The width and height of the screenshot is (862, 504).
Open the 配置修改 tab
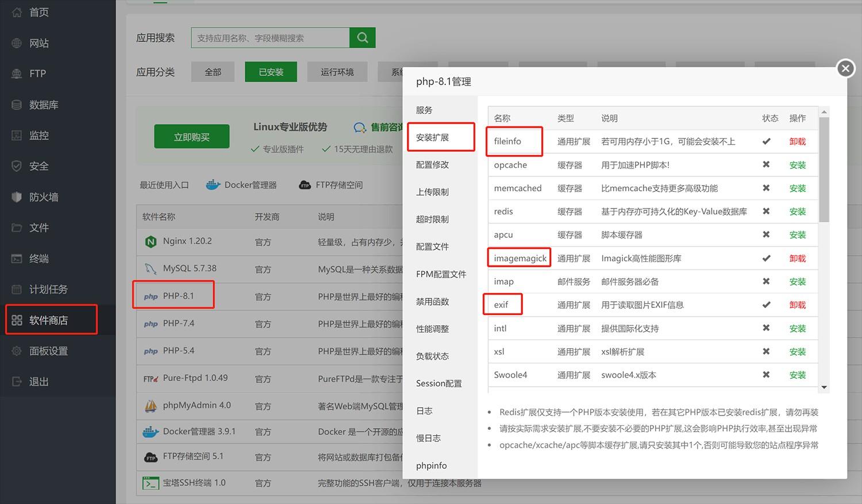click(433, 164)
